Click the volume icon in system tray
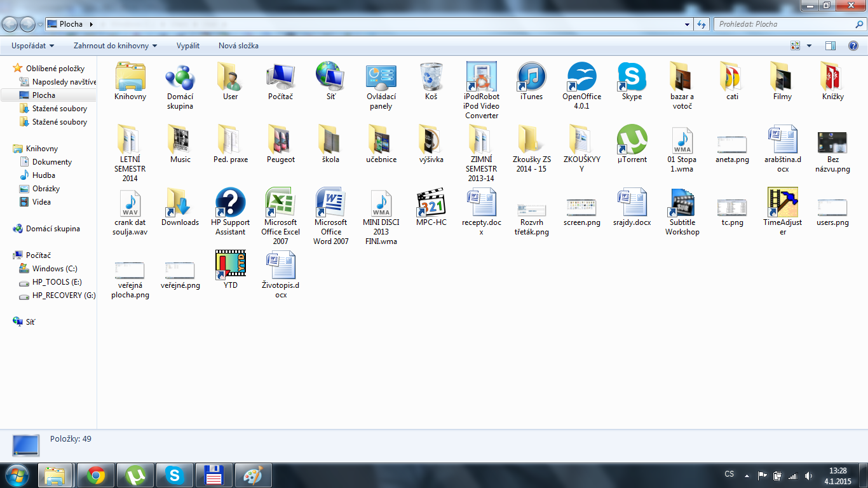The height and width of the screenshot is (488, 868). point(808,476)
